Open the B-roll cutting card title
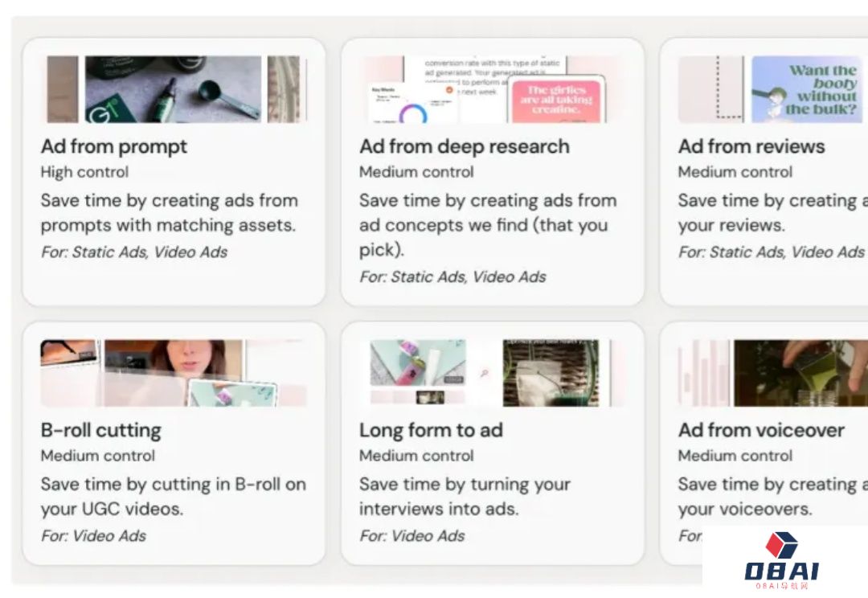The width and height of the screenshot is (868, 598). point(100,430)
